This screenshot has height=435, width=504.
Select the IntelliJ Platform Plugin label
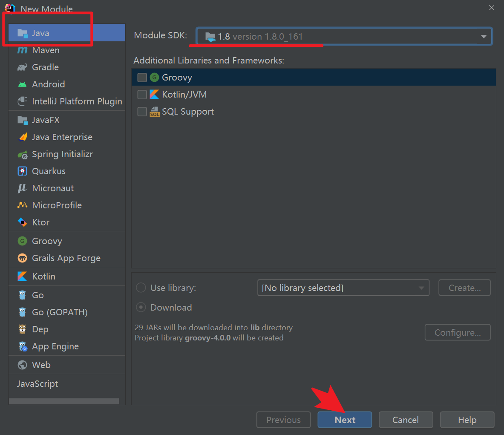click(x=77, y=101)
